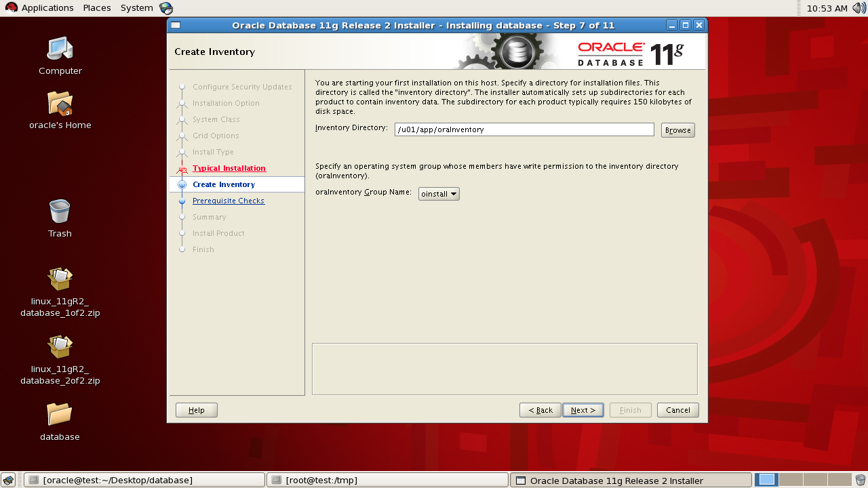Click the Inventory Directory text field
868x488 pixels.
pos(524,129)
